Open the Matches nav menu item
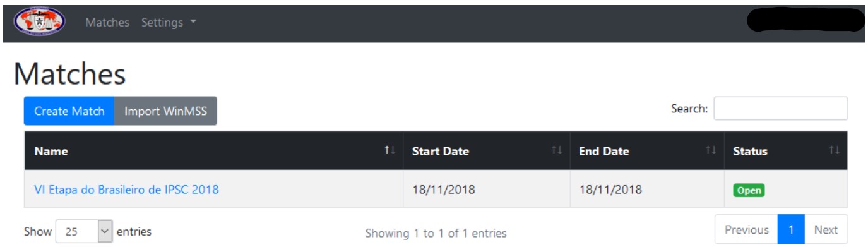Screen dimensions: 868x247 [107, 23]
